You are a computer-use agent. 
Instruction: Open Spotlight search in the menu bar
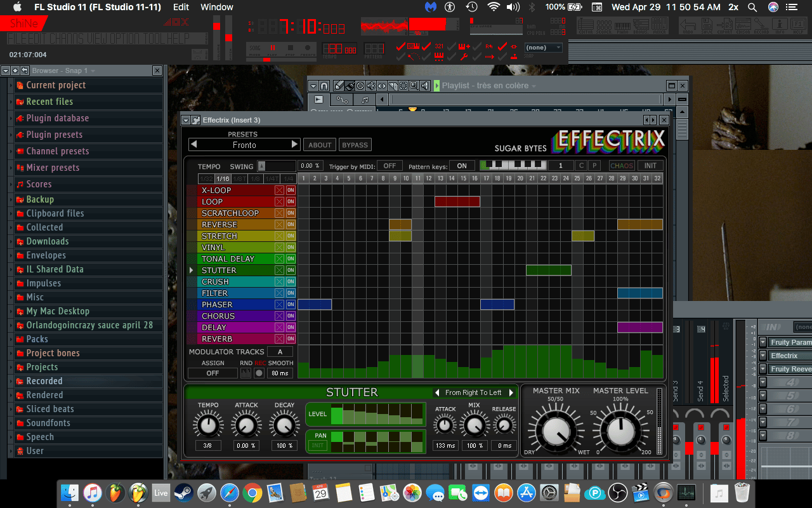(752, 7)
